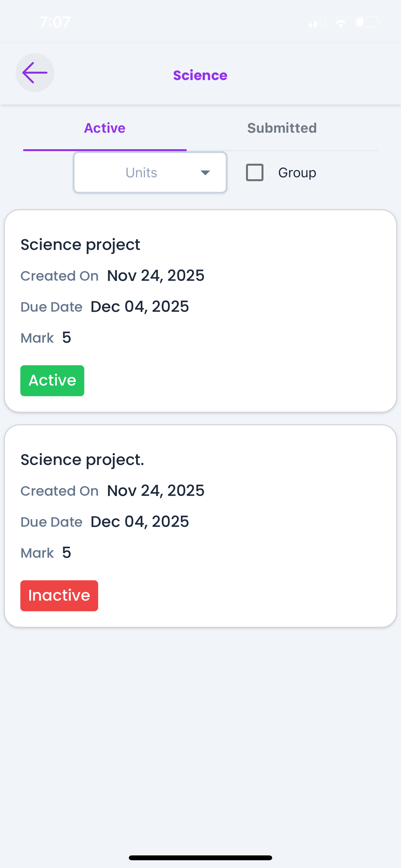The image size is (401, 868).
Task: Tap the home indicator bar at bottom
Action: click(200, 858)
